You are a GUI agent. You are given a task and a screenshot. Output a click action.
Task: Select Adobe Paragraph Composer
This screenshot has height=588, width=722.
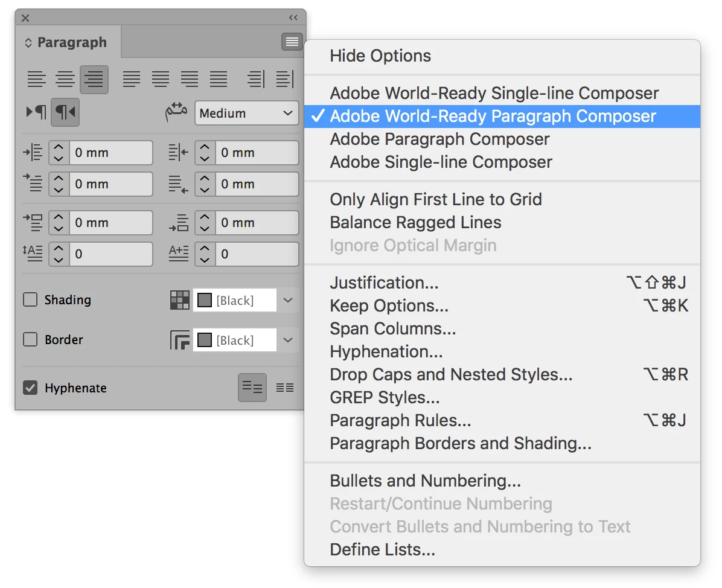point(502,139)
